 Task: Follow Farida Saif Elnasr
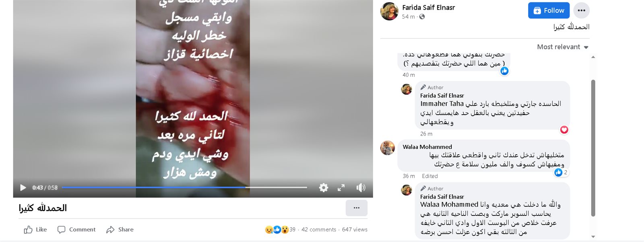[x=549, y=10]
